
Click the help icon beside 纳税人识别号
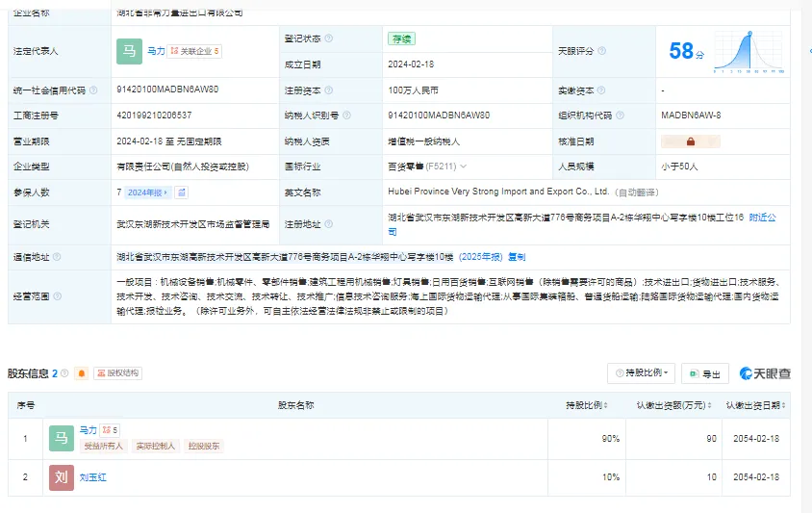(x=346, y=115)
